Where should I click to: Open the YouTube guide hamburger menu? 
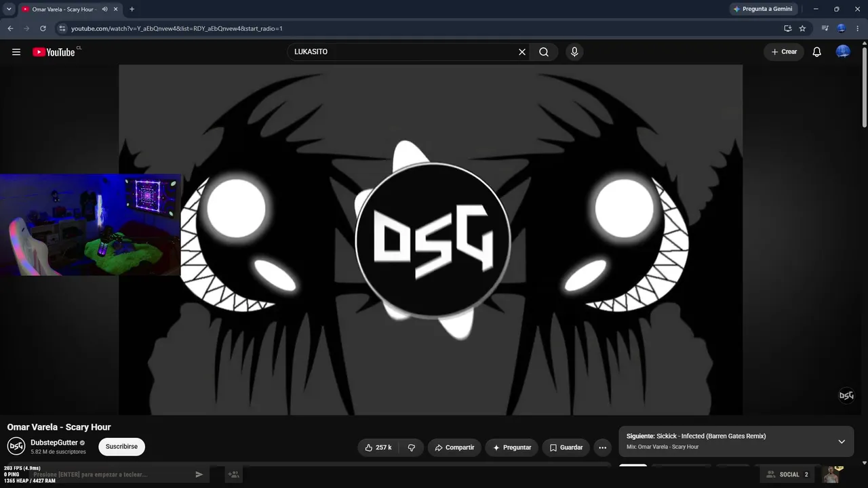coord(16,52)
